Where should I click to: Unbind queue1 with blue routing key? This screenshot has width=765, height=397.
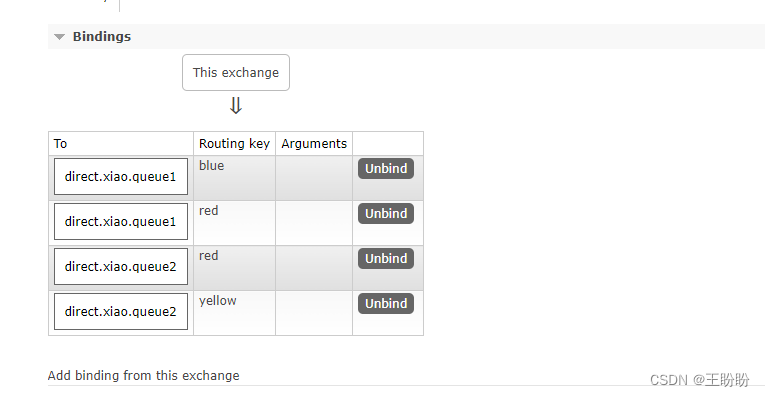click(386, 168)
